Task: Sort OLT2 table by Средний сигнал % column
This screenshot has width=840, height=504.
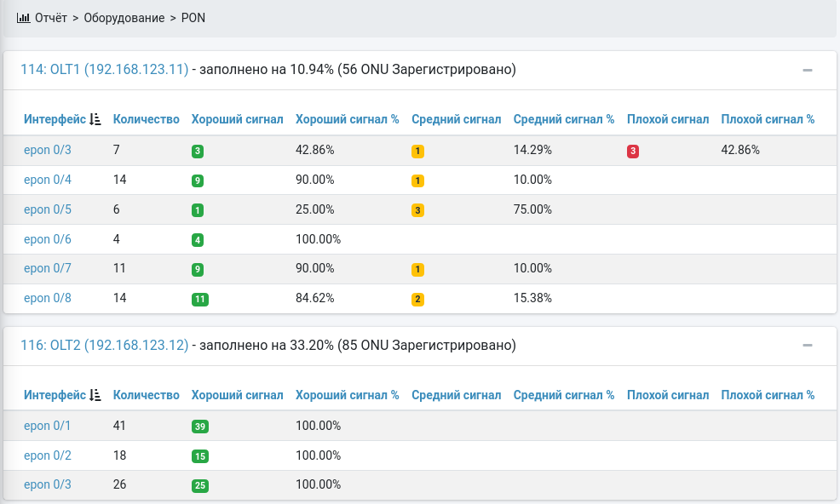Action: 563,395
